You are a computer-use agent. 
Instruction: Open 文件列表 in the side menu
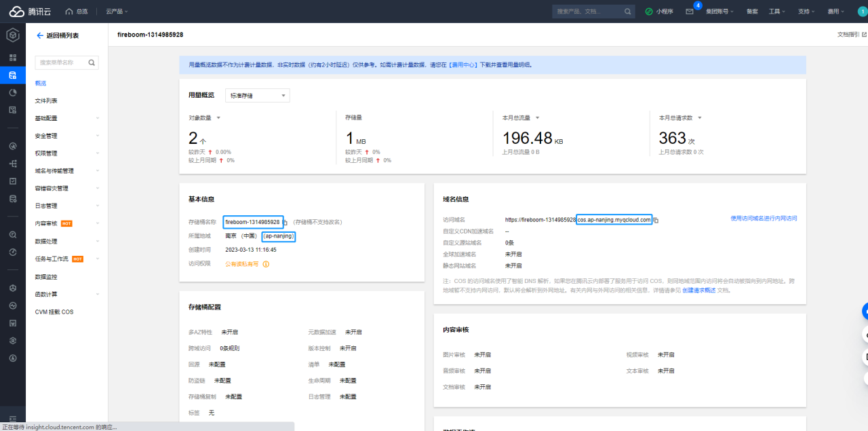[46, 100]
